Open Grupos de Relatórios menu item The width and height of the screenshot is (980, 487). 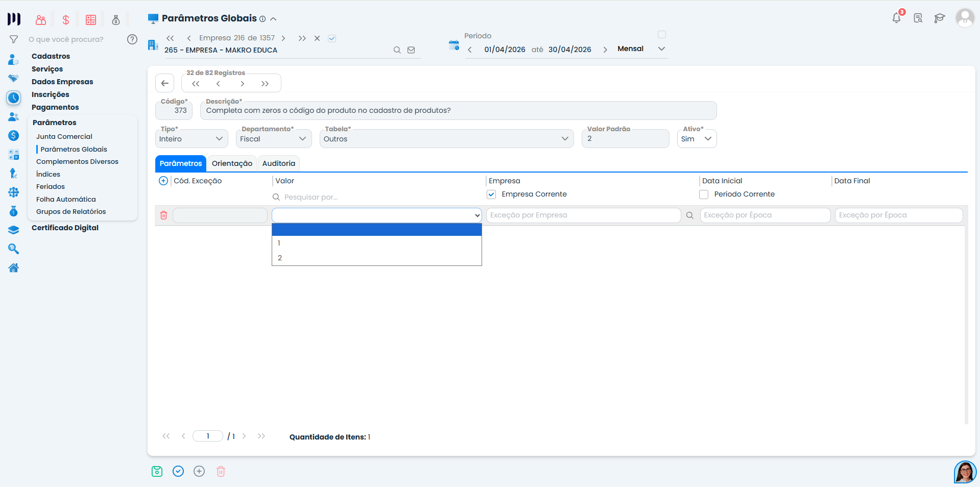(x=71, y=211)
